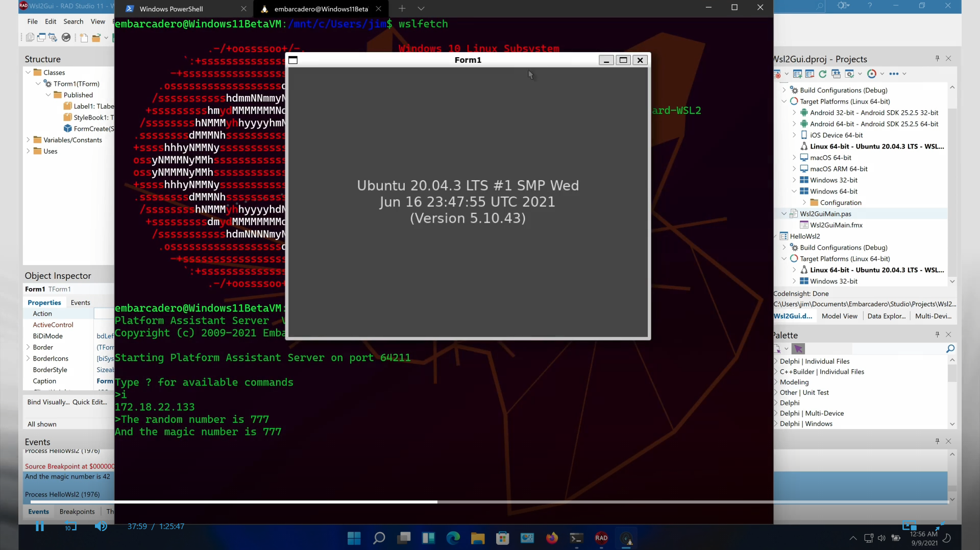Screen dimensions: 980x550
Task: Open Microsoft Store from the taskbar
Action: (502, 538)
